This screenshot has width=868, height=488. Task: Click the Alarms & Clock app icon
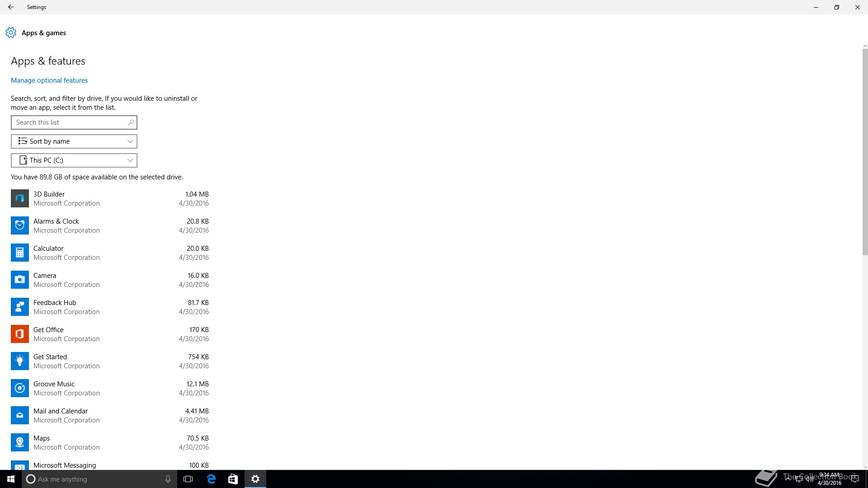20,225
